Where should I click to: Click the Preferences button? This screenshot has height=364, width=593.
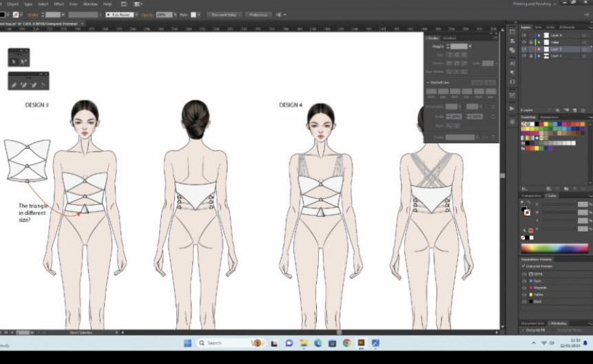coord(258,14)
